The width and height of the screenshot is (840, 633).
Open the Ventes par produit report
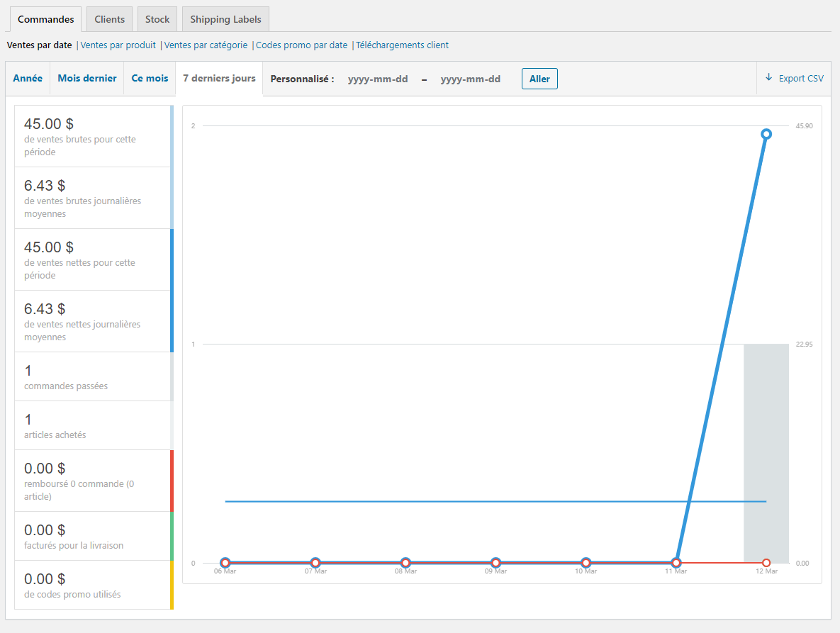point(118,45)
